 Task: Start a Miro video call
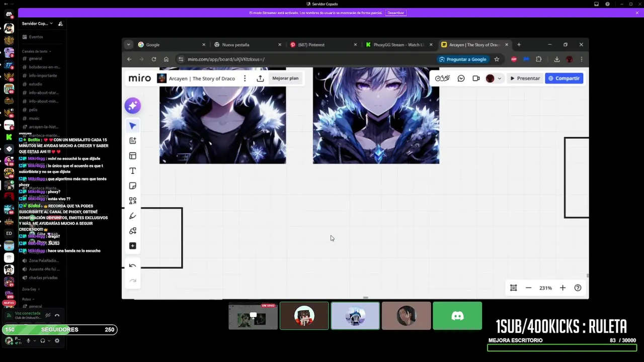coord(476,78)
